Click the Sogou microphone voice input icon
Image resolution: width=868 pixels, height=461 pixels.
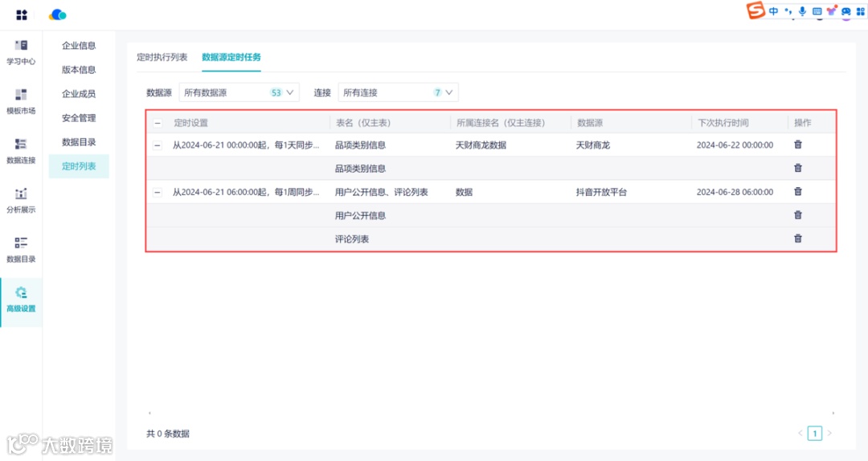click(802, 11)
